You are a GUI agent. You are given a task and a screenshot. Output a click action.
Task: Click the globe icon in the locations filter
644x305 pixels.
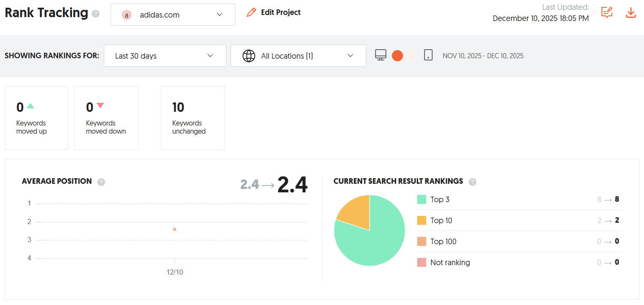tap(249, 56)
